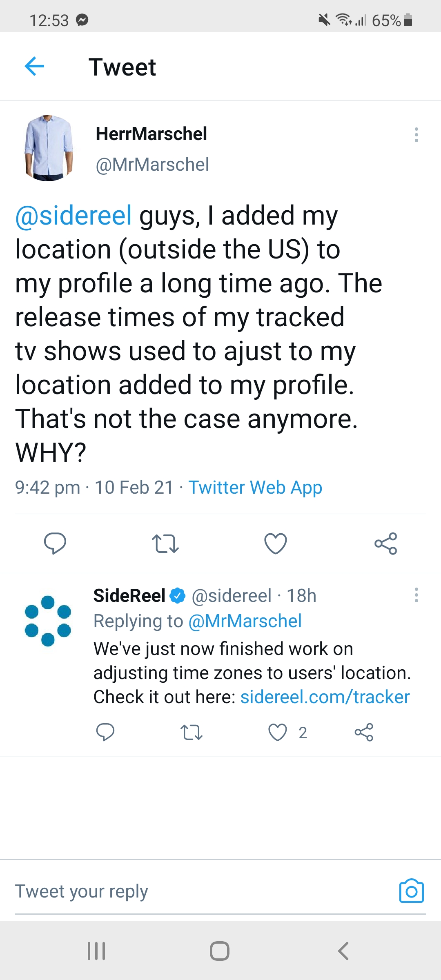Reply to SideReel's response
The height and width of the screenshot is (980, 441).
click(105, 732)
